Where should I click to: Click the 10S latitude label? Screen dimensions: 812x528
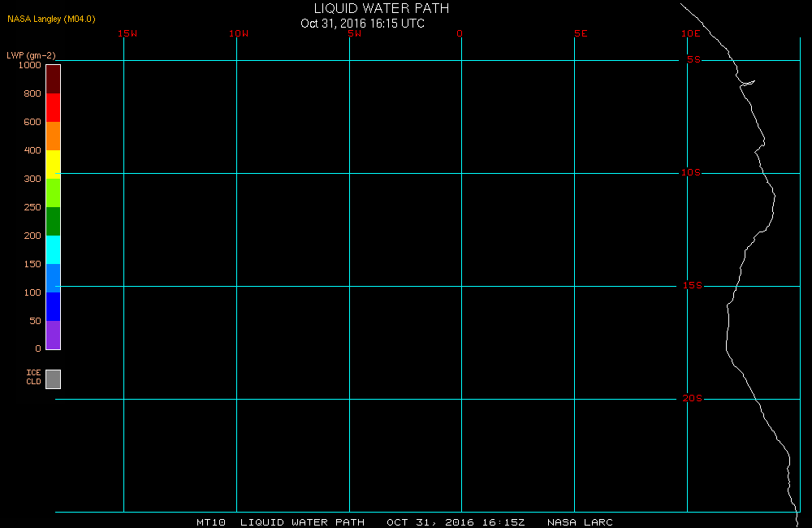click(691, 172)
